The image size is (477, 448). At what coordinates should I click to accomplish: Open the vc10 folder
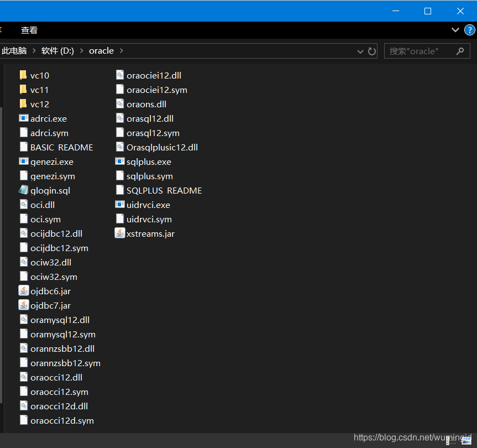pyautogui.click(x=39, y=75)
